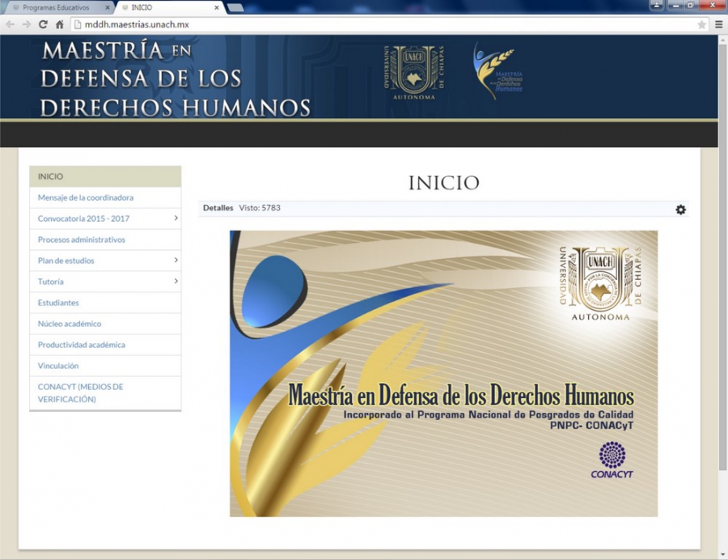Expand the Plan de estudios chevron
728x560 pixels.
point(176,260)
